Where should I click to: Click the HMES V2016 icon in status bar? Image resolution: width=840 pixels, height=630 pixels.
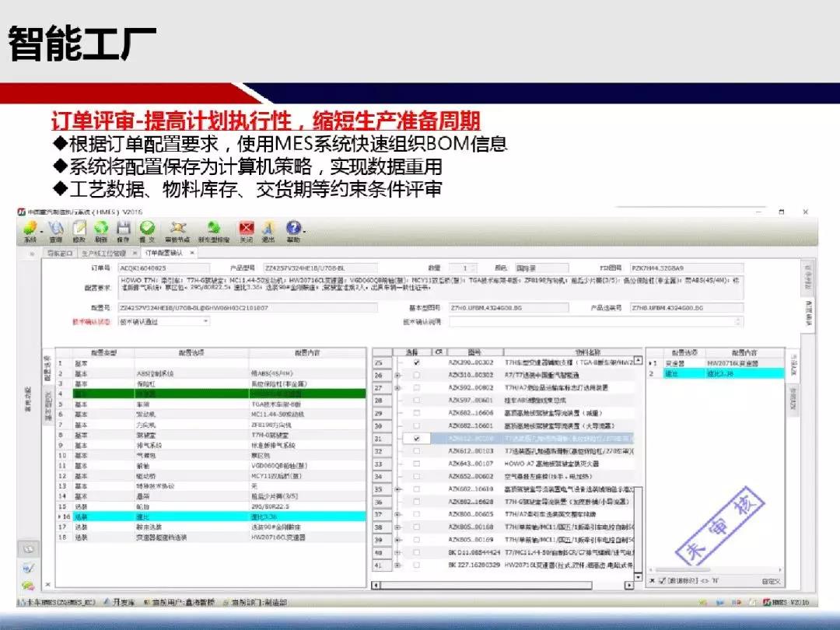(768, 603)
